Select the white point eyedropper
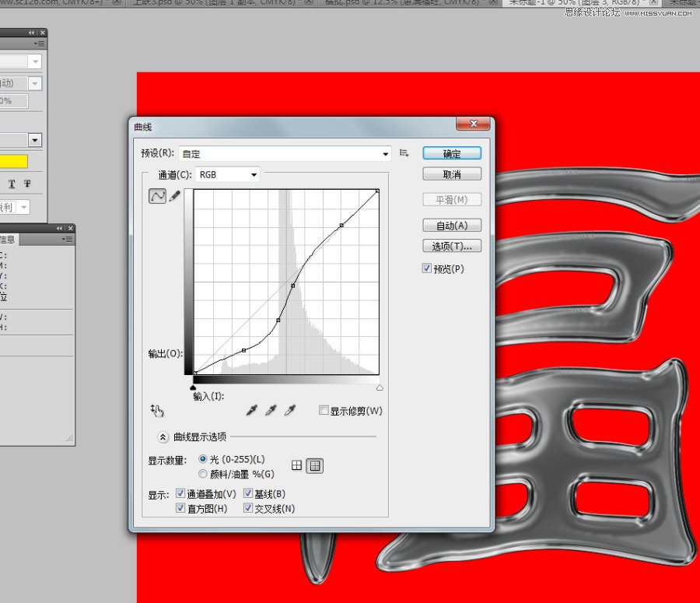 289,410
